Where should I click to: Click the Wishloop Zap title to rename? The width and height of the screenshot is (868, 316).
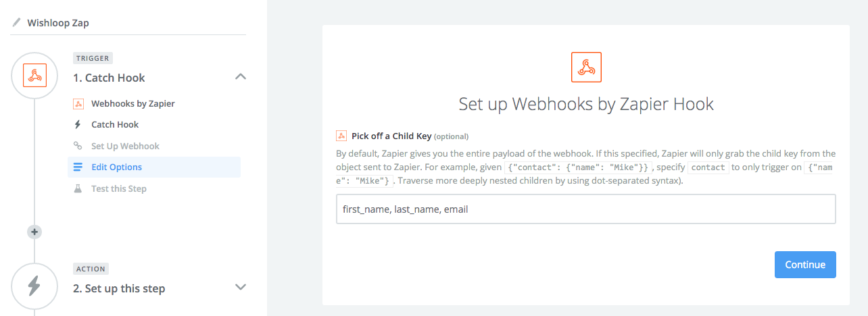[x=58, y=22]
